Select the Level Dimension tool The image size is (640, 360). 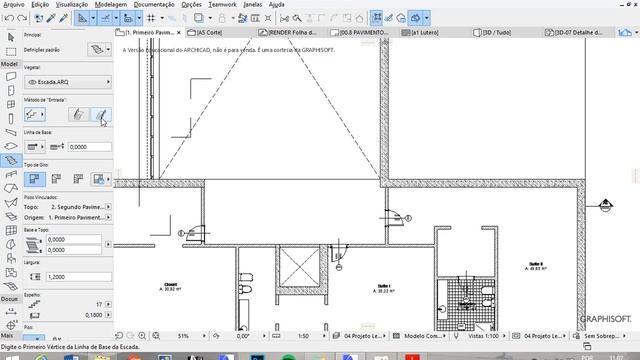click(11, 325)
